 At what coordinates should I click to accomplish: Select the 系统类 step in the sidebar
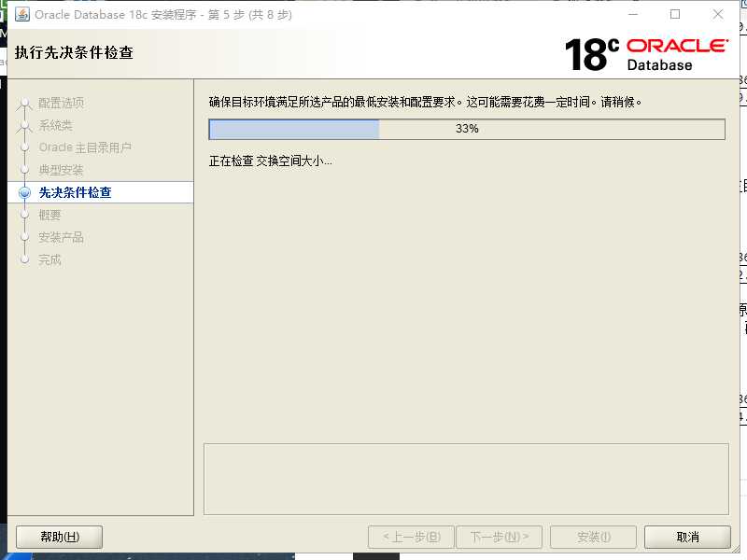coord(56,125)
